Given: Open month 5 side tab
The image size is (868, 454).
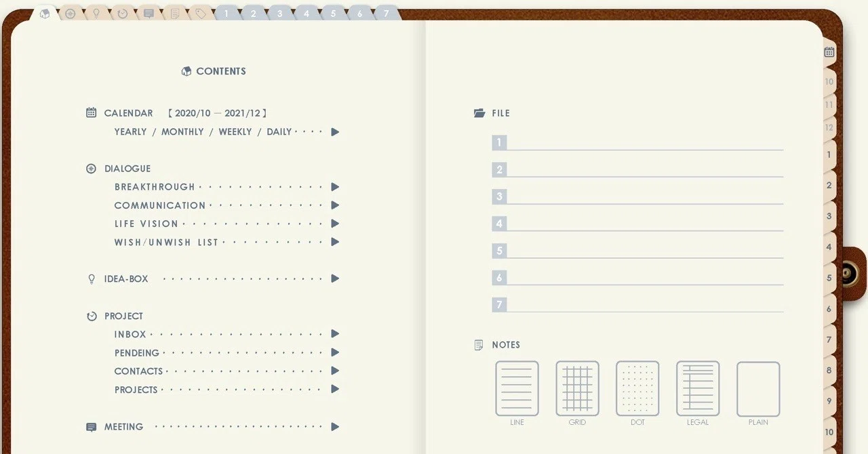Looking at the screenshot, I should (829, 278).
